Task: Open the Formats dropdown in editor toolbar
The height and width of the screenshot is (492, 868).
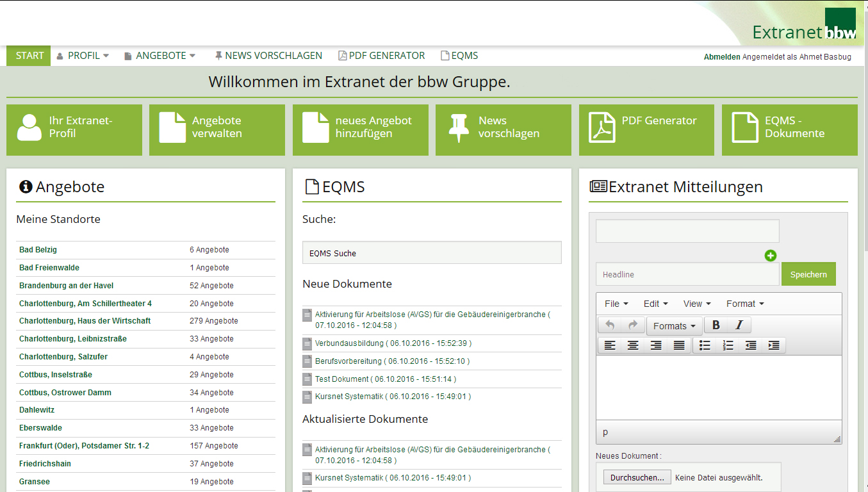Action: (x=675, y=325)
